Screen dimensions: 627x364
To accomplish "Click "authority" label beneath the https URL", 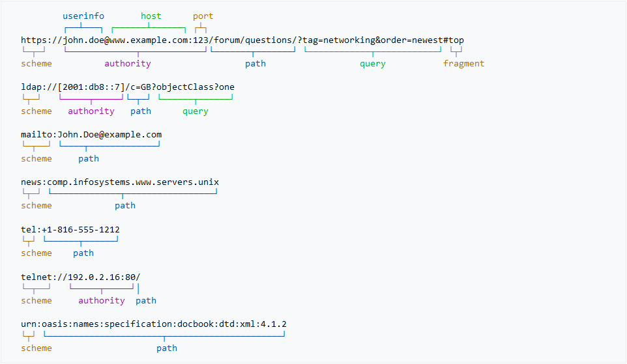I will pyautogui.click(x=127, y=64).
